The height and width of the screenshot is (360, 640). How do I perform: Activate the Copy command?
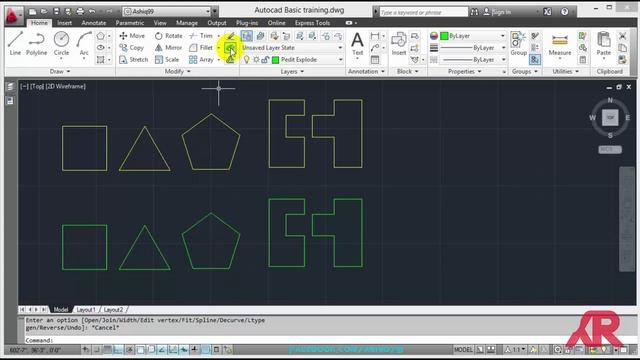131,48
